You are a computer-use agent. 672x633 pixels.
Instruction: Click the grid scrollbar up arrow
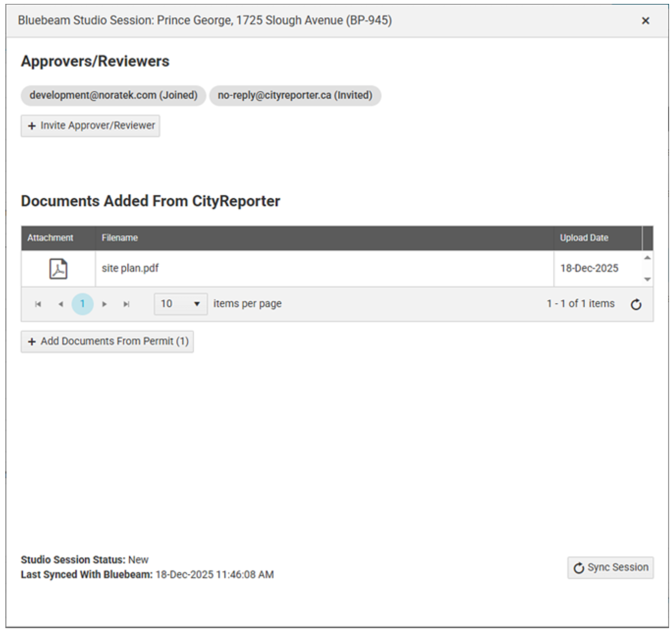(x=647, y=258)
